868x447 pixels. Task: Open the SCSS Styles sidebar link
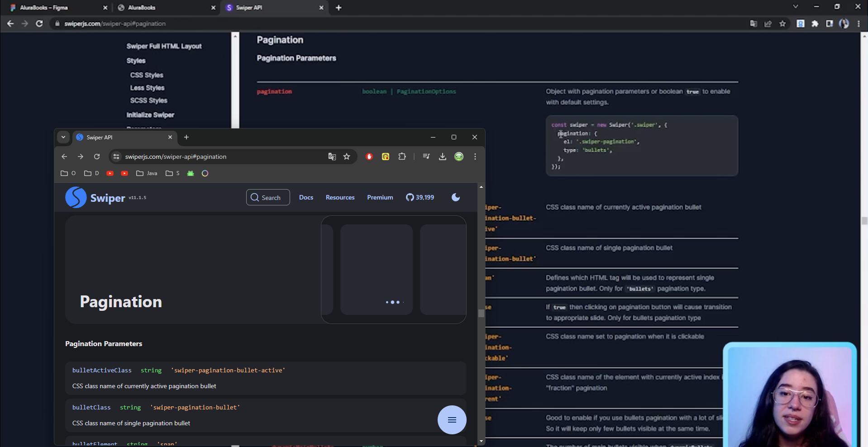(148, 100)
